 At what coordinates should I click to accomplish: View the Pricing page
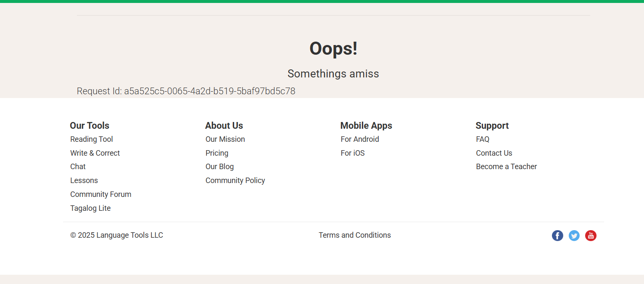[217, 153]
